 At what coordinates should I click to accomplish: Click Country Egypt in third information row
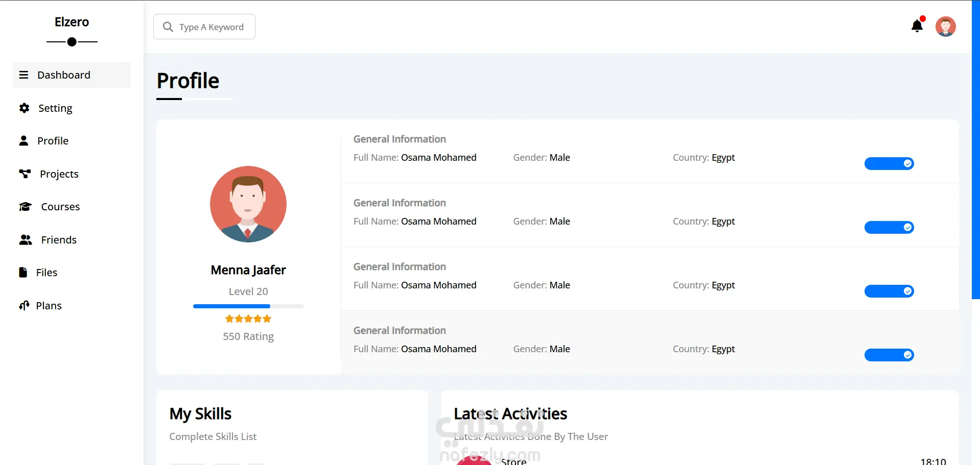704,285
